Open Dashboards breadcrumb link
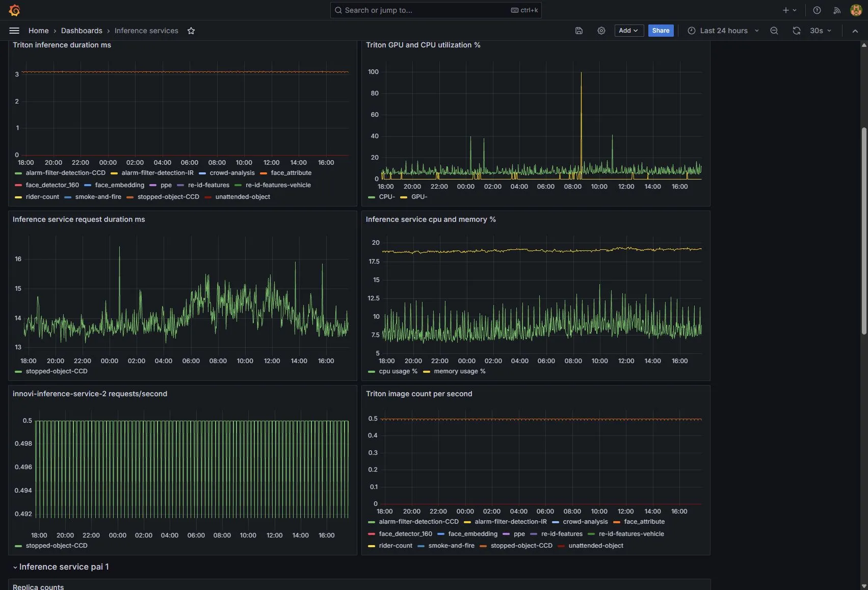 point(82,31)
